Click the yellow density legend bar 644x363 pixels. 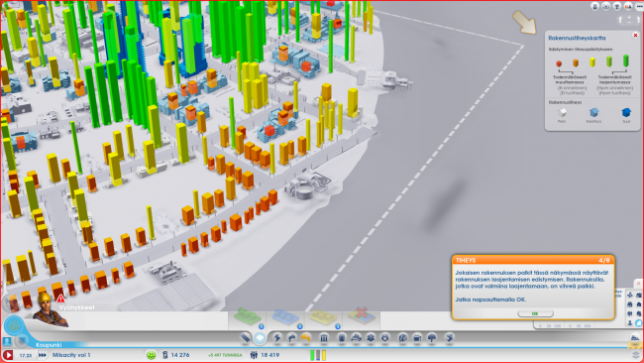pyautogui.click(x=592, y=62)
